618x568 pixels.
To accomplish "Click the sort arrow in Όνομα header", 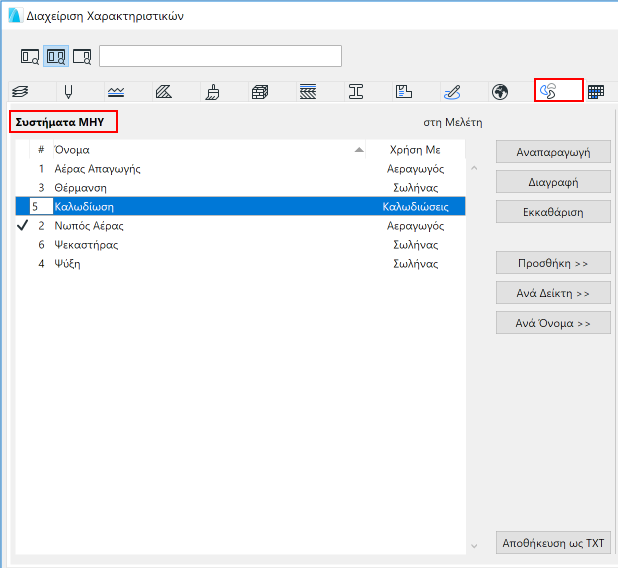I will tap(359, 150).
